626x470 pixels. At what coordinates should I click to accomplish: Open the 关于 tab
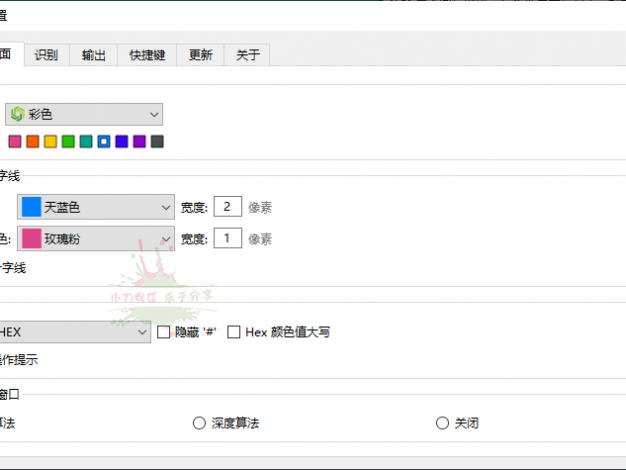pyautogui.click(x=248, y=55)
